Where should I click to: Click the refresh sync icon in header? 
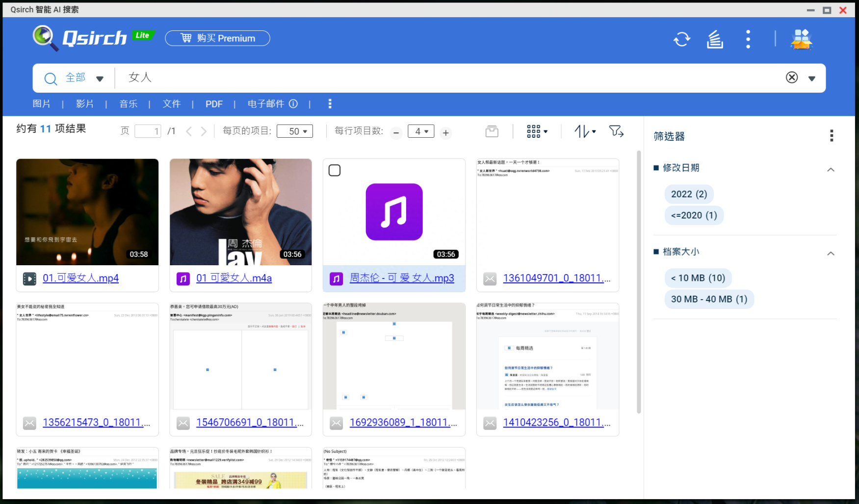pos(682,39)
